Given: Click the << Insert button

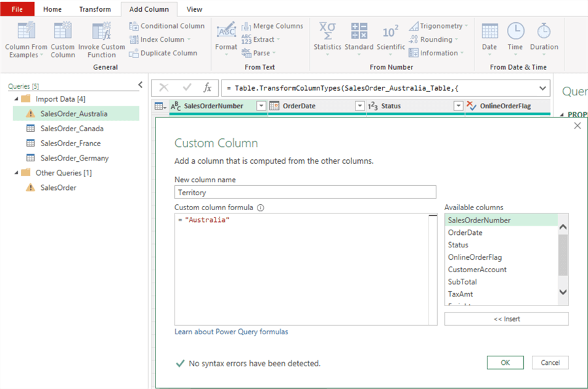Looking at the screenshot, I should click(506, 319).
